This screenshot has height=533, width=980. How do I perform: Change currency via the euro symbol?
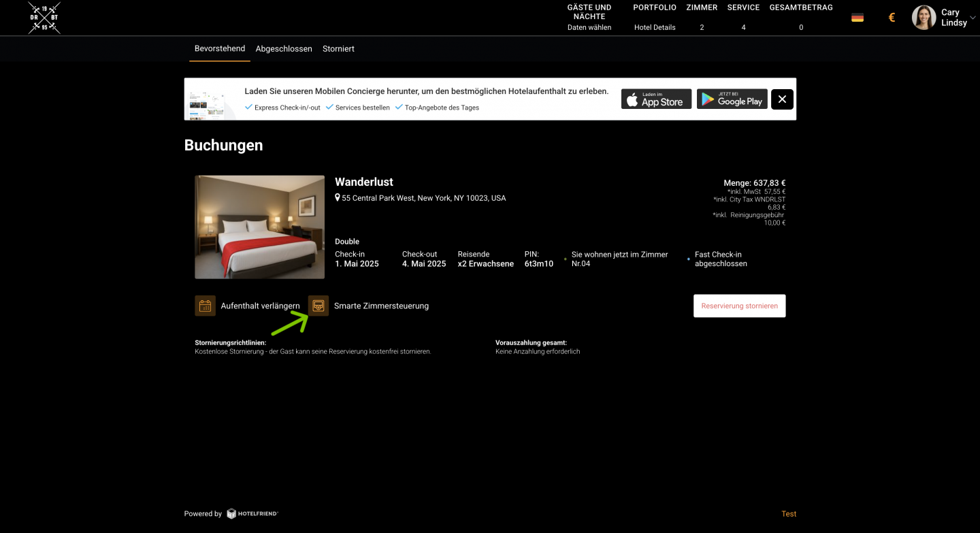(892, 18)
